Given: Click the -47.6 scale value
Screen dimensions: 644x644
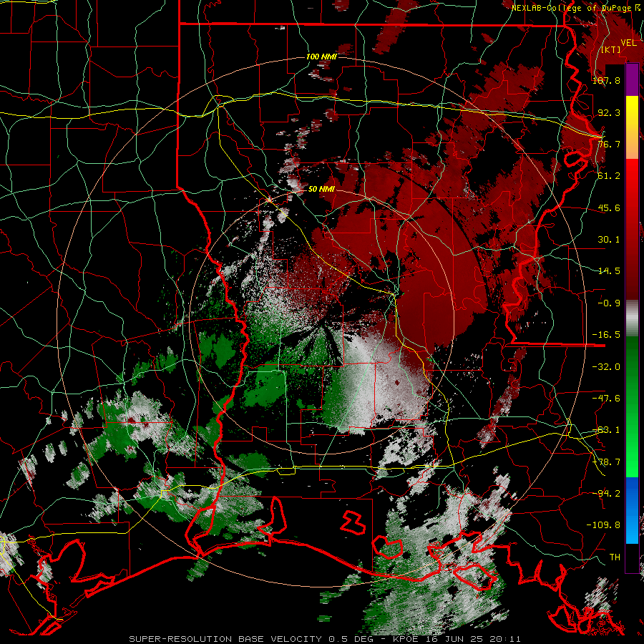Looking at the screenshot, I should [606, 399].
